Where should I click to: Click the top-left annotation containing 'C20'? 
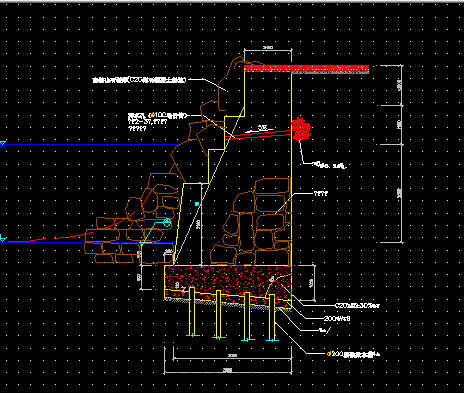(139, 80)
